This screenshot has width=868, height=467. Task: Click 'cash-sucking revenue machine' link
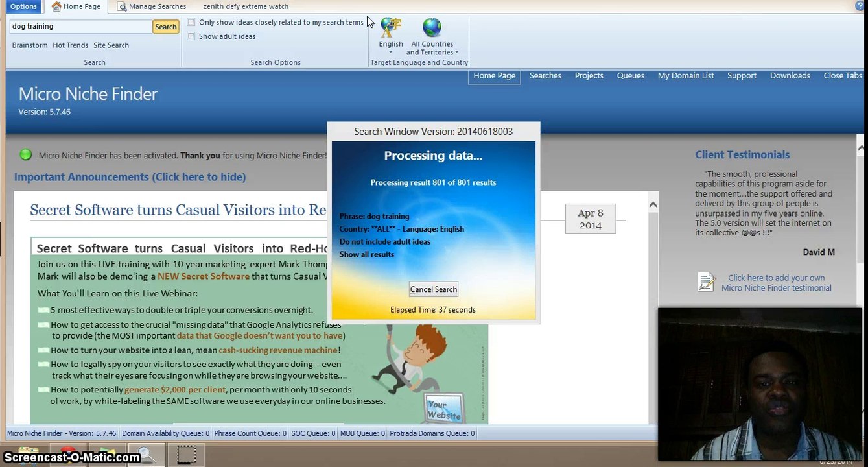pyautogui.click(x=278, y=350)
